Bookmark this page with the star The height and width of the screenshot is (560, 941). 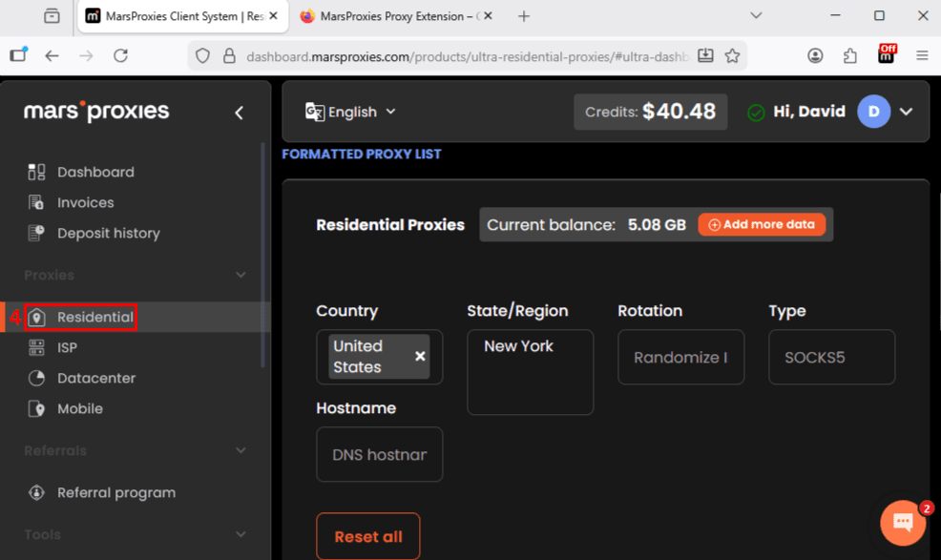732,56
